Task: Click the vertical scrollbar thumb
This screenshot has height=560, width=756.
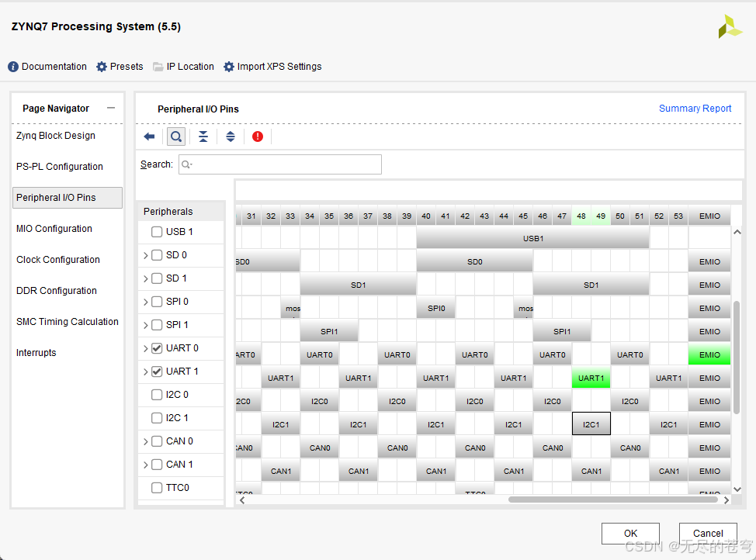Action: (x=737, y=357)
